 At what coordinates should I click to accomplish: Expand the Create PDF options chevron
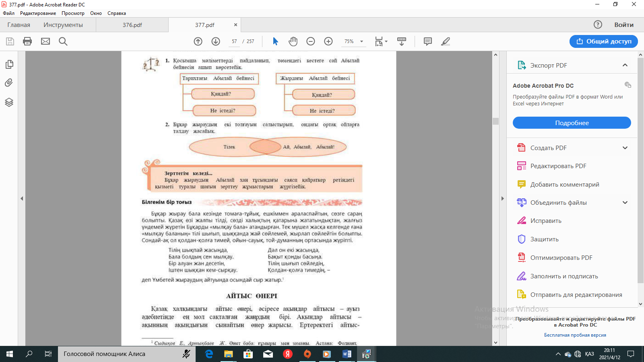pos(625,148)
